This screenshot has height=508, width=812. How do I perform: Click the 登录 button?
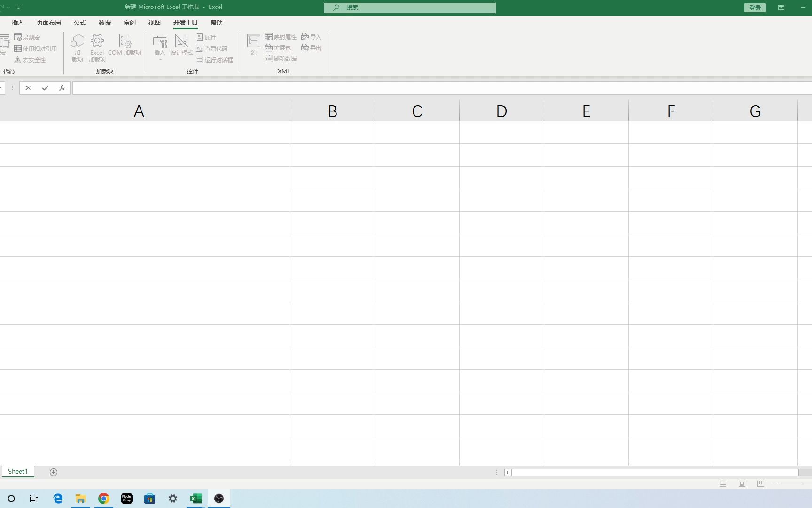[x=755, y=8]
